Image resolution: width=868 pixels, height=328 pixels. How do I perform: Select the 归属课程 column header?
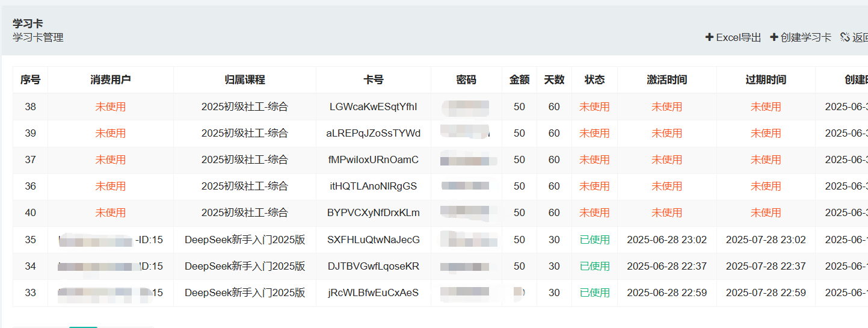245,79
